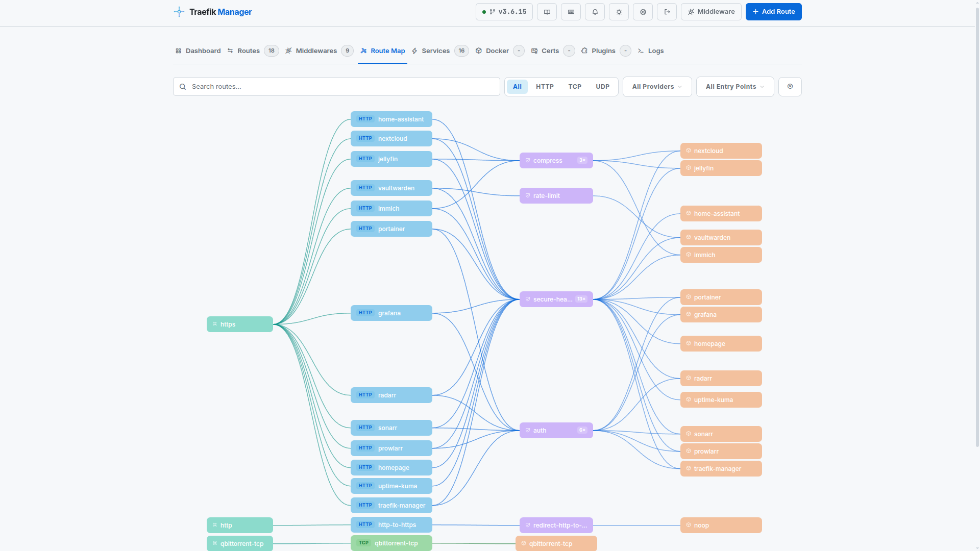Open the documentation book icon
The width and height of the screenshot is (980, 551).
tap(547, 12)
